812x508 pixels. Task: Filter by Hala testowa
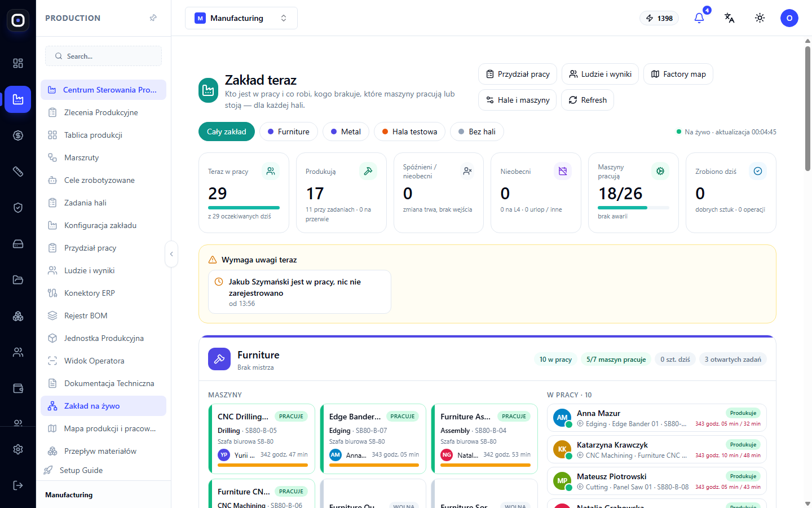[x=410, y=132]
